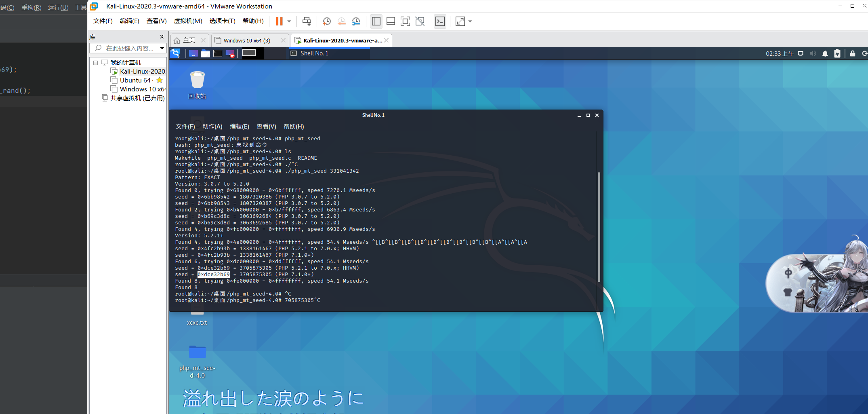Maximize the Shell No.1 terminal window

[x=588, y=115]
